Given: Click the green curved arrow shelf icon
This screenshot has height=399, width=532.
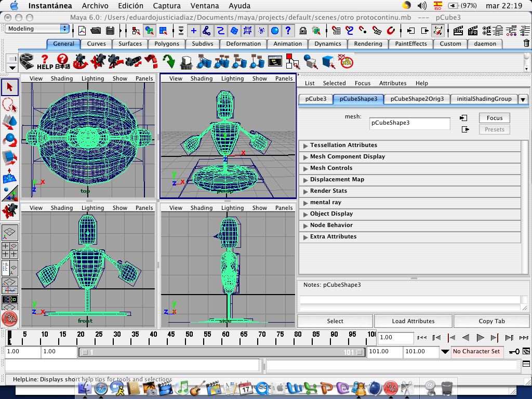Looking at the screenshot, I should click(169, 61).
